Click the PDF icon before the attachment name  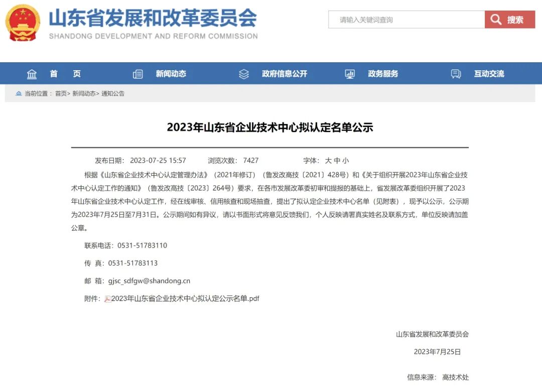click(108, 298)
